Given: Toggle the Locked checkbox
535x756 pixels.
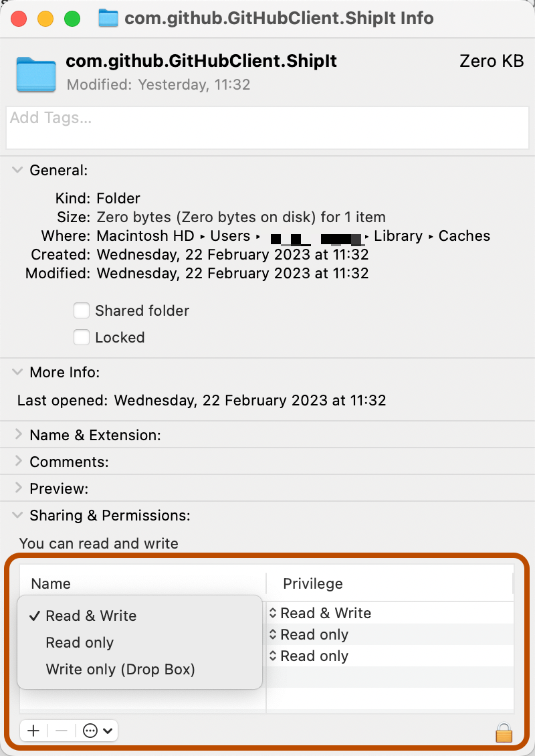Looking at the screenshot, I should [x=81, y=337].
